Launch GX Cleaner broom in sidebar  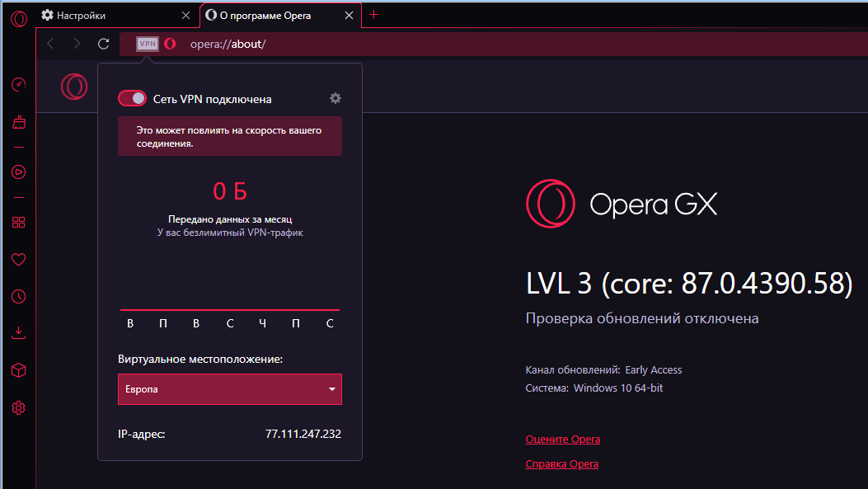point(19,122)
